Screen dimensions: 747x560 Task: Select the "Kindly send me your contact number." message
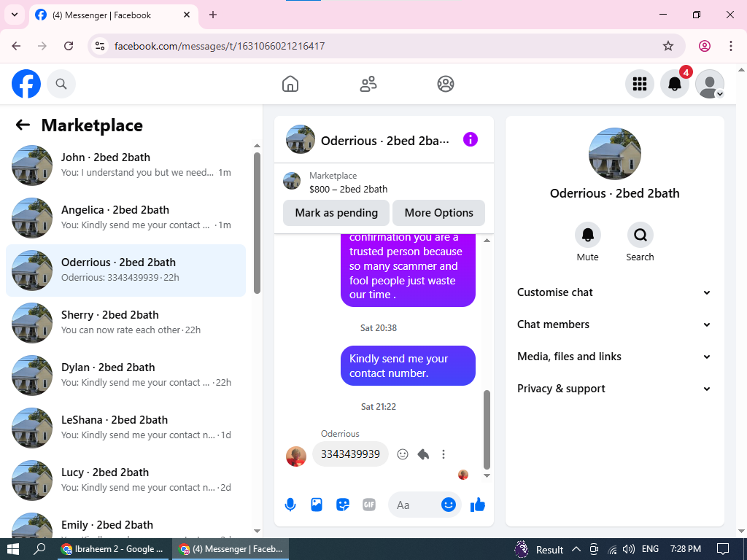pyautogui.click(x=408, y=366)
